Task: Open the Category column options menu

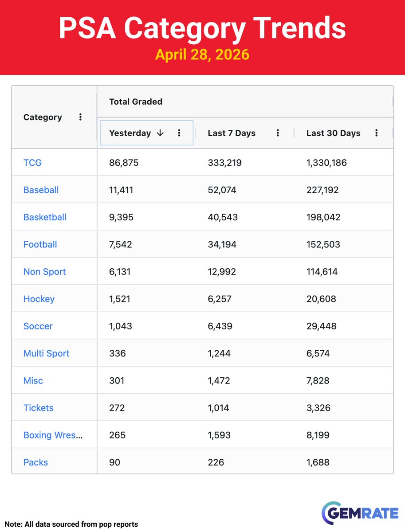Action: click(x=80, y=117)
